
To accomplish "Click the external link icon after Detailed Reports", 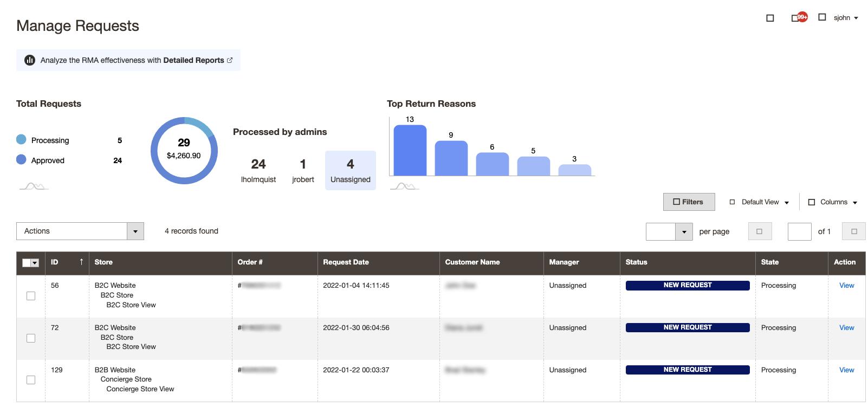I will coord(230,60).
